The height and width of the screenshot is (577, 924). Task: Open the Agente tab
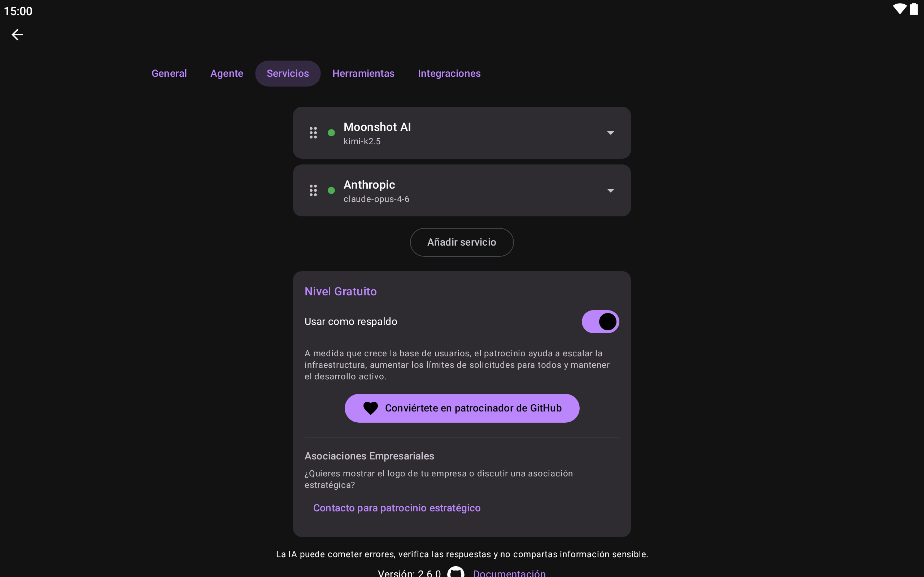pos(227,73)
